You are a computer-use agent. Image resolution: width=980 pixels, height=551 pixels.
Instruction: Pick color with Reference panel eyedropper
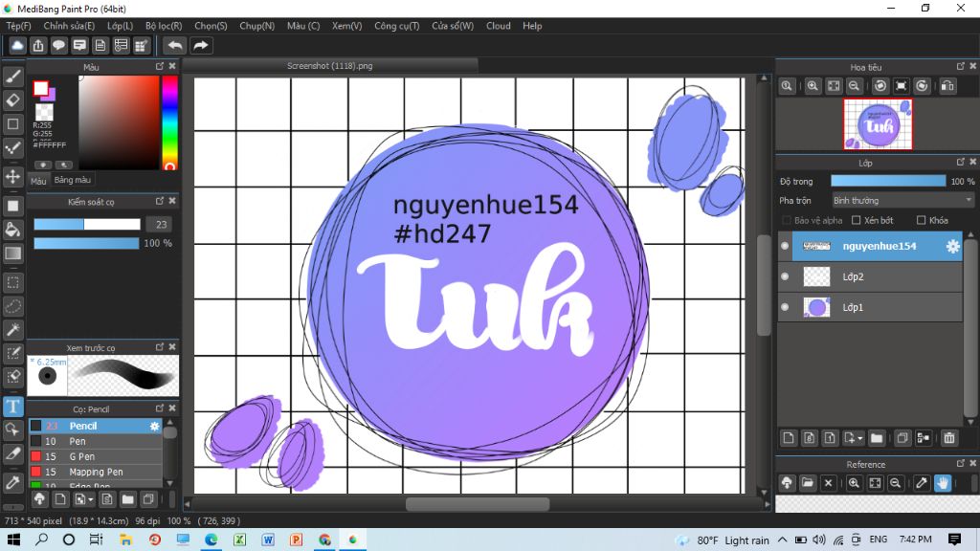[x=922, y=483]
